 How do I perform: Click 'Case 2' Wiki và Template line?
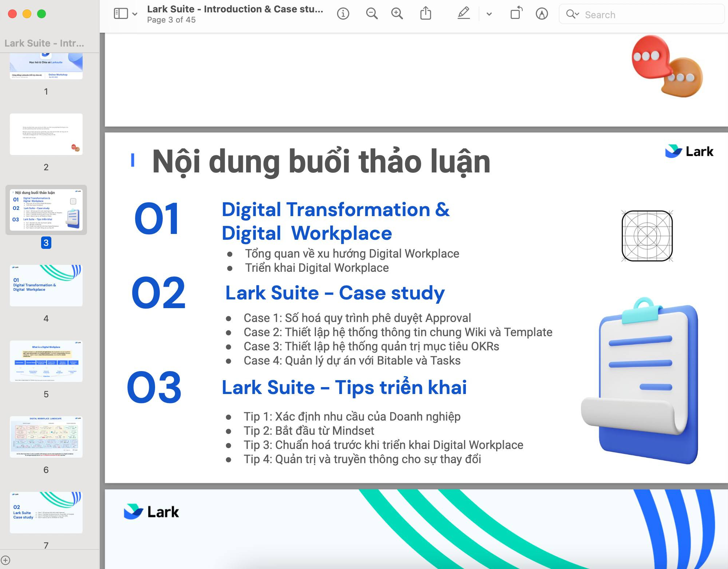coord(398,332)
